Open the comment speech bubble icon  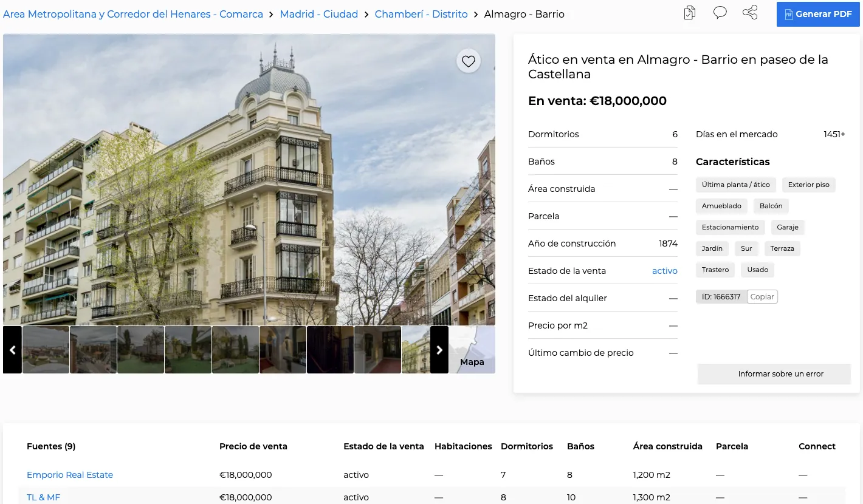pos(720,13)
